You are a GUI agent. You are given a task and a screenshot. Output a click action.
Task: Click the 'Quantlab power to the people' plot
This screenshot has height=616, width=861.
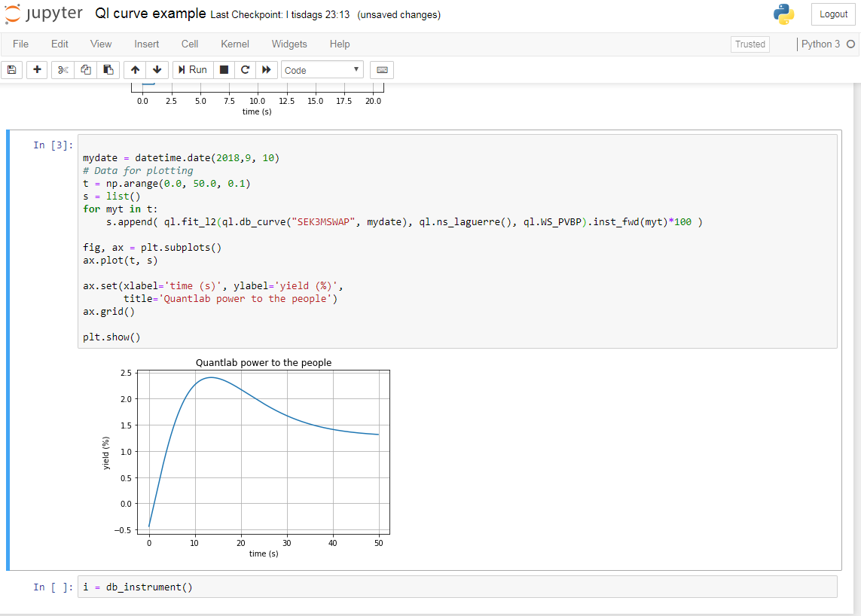coord(246,457)
